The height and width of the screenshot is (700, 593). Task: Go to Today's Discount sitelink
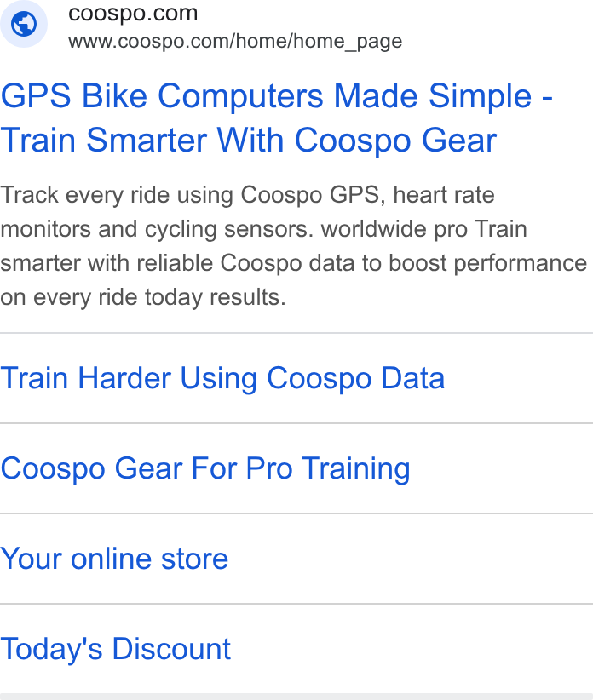tap(116, 649)
